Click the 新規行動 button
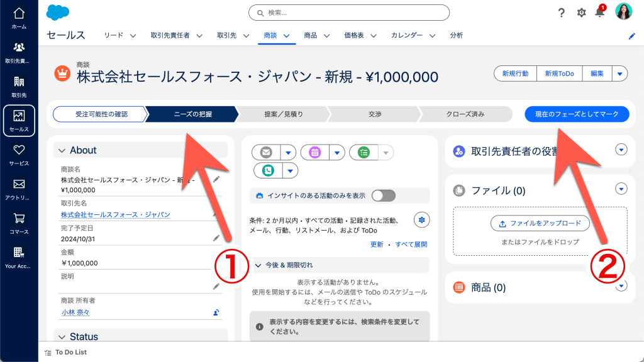The image size is (644, 362). coord(515,74)
